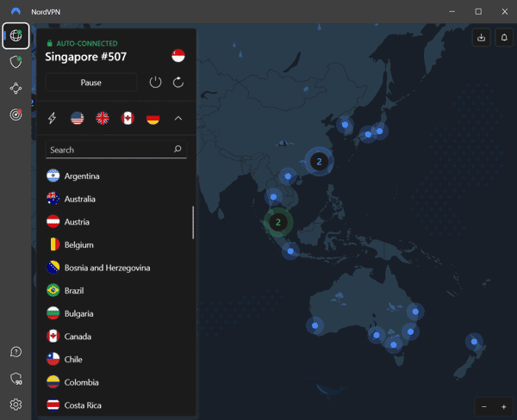The width and height of the screenshot is (517, 420).
Task: Select Brazil in the country list
Action: click(116, 291)
